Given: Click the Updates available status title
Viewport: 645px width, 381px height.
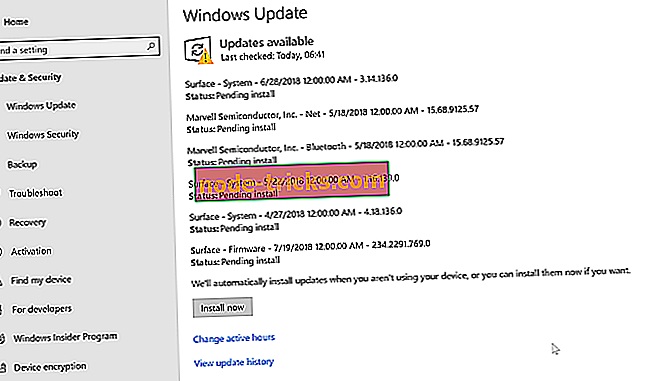Looking at the screenshot, I should [x=267, y=42].
